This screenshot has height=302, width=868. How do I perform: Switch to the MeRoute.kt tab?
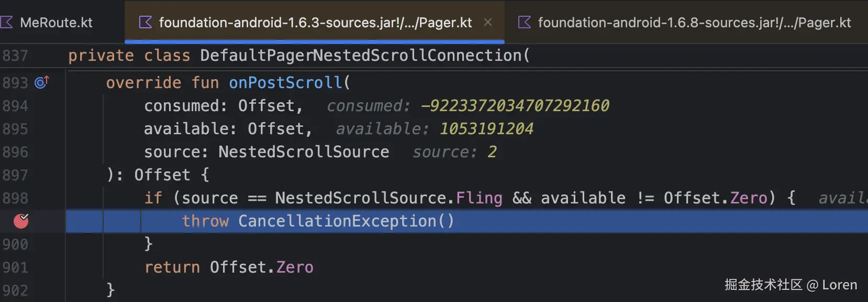56,23
